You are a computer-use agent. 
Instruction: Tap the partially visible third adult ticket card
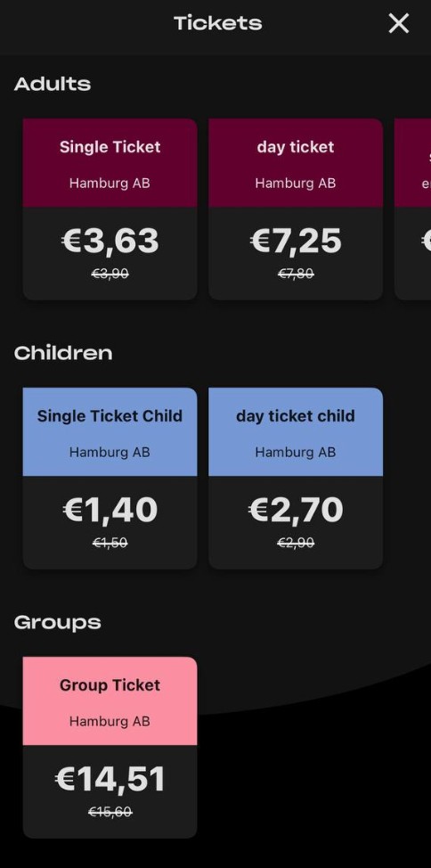pos(412,209)
